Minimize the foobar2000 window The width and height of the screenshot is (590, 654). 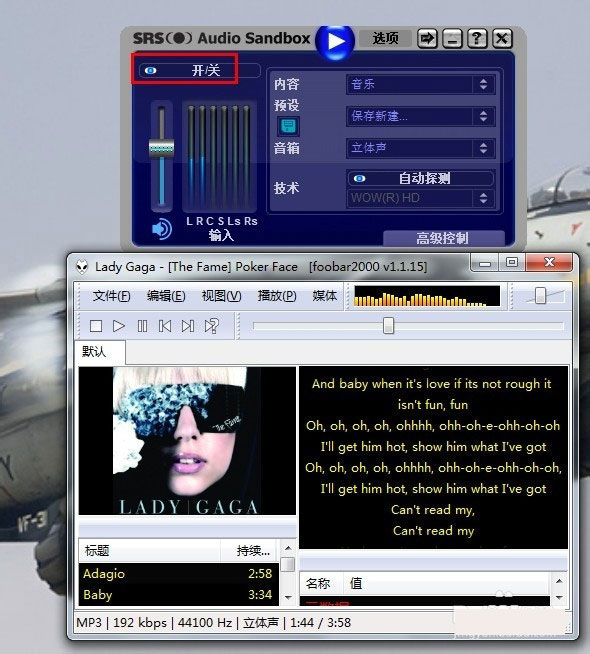point(485,262)
